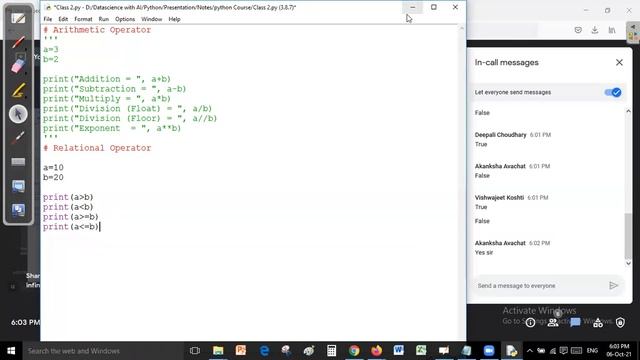Viewport: 640px width, 360px height.
Task: Select the pink eraser tool
Action: pos(18,66)
